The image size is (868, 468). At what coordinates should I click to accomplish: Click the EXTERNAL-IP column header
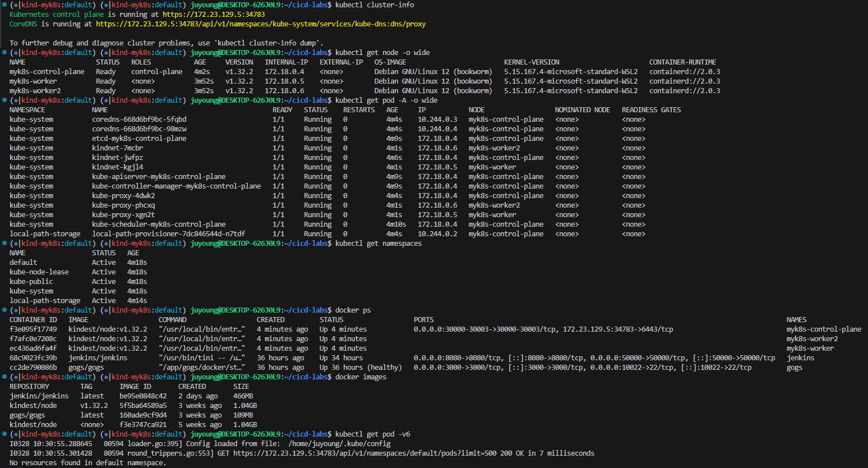coord(341,62)
